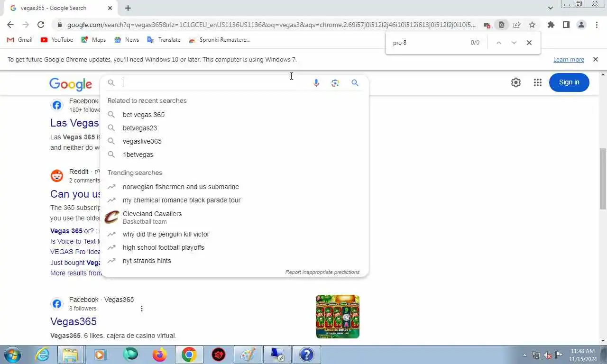Viewport: 607px width, 364px height.
Task: Go to next find result
Action: [x=514, y=43]
